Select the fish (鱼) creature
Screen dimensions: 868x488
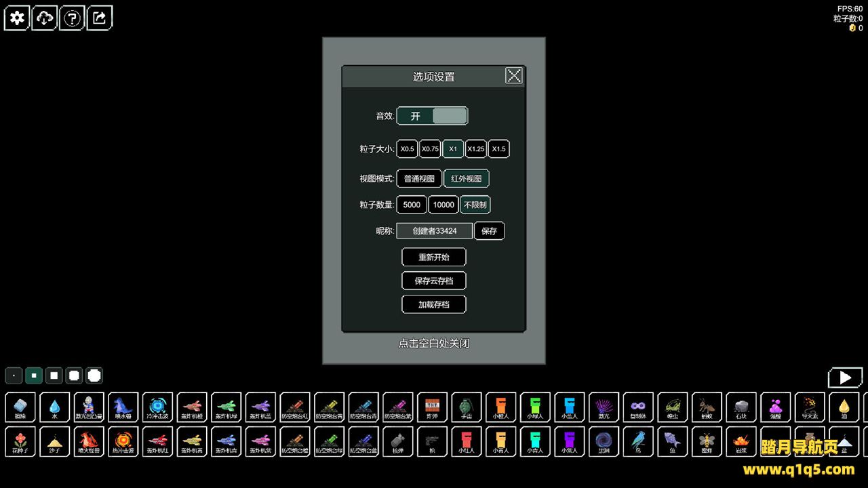pos(672,441)
